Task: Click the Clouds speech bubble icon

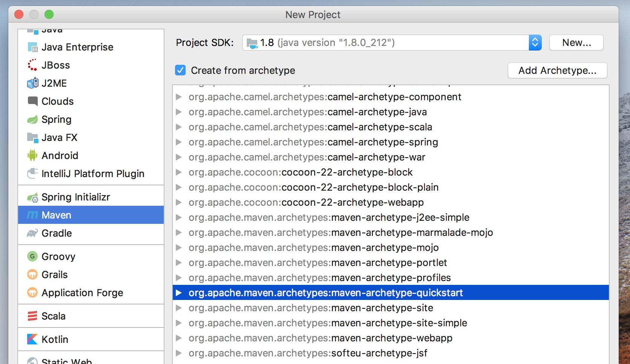Action: pos(32,101)
